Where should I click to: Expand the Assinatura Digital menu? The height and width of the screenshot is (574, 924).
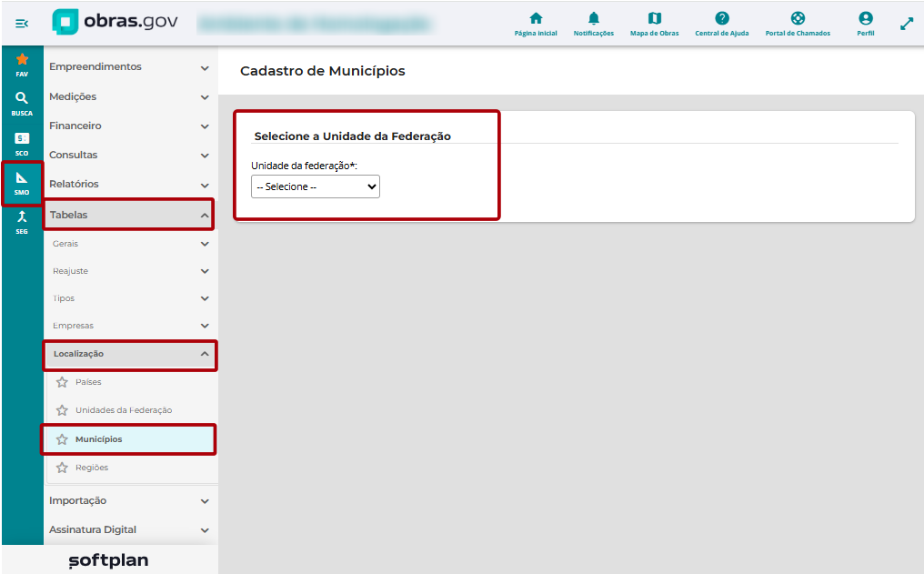(x=130, y=529)
